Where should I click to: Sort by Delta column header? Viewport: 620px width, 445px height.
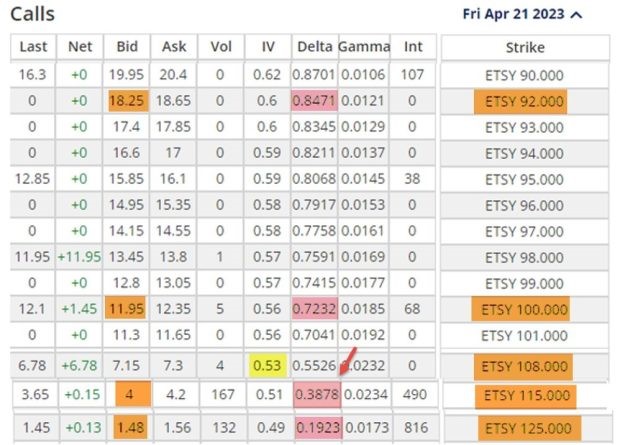point(314,47)
